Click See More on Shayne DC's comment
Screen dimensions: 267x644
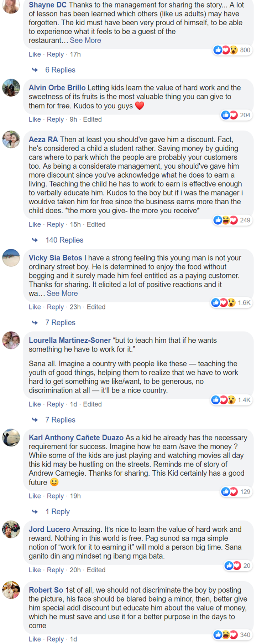coord(85,40)
